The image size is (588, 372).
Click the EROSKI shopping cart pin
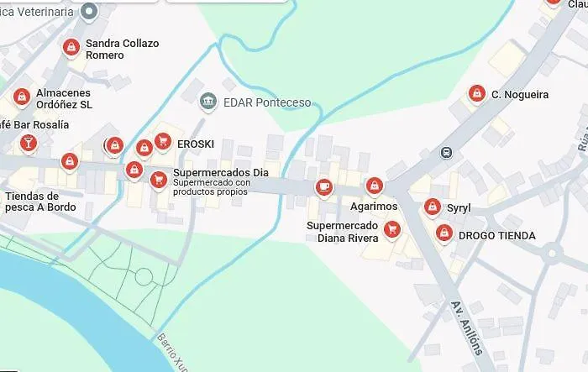click(163, 143)
